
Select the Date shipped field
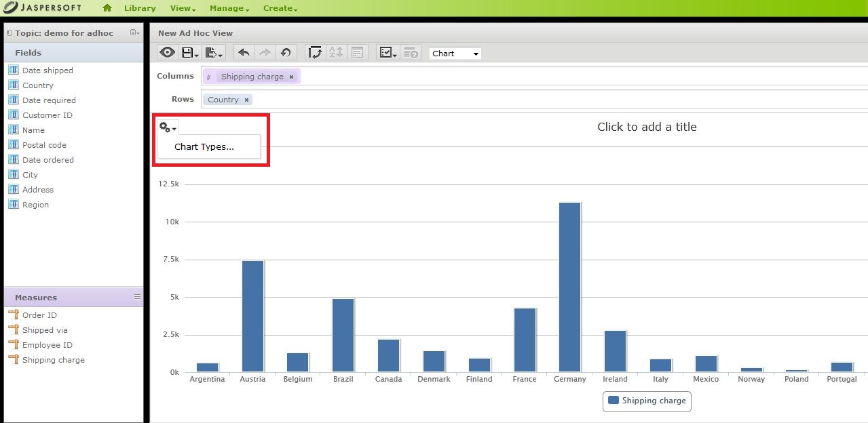tap(48, 70)
